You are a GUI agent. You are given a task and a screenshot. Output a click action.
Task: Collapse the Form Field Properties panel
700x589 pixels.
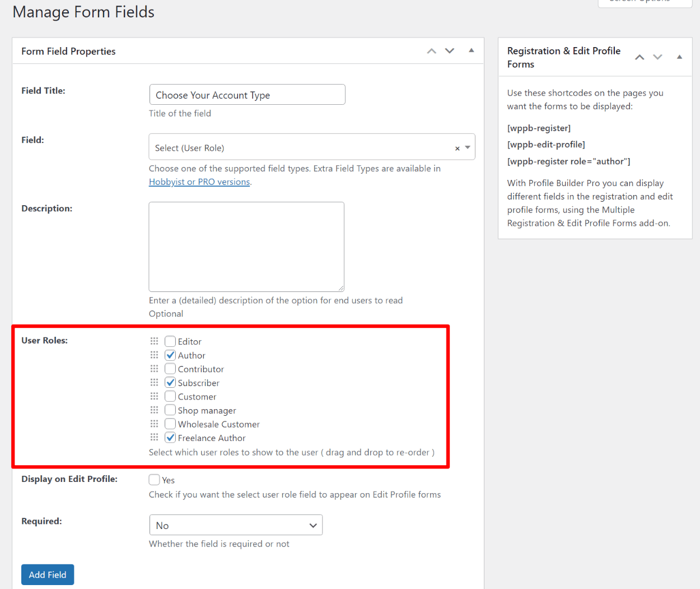point(472,50)
